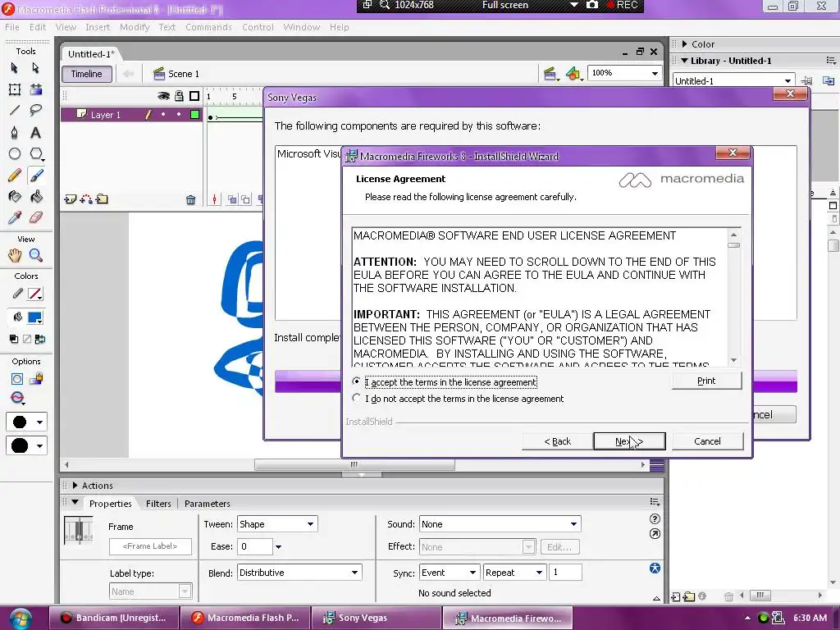840x630 pixels.
Task: Open the Repeat dropdown
Action: tap(539, 573)
